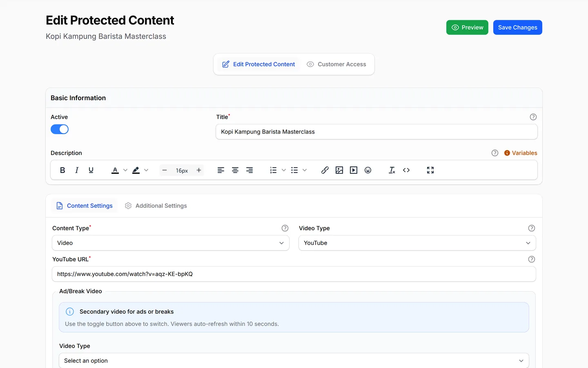This screenshot has height=368, width=588.
Task: Open highlight color dropdown arrow
Action: pyautogui.click(x=146, y=170)
